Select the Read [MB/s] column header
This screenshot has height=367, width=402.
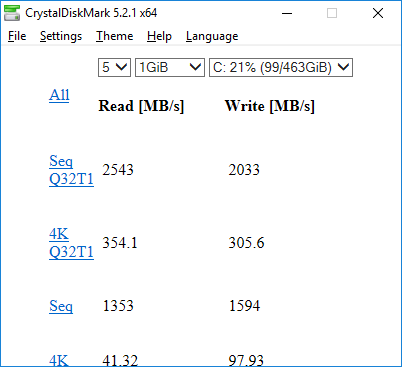[x=141, y=106]
